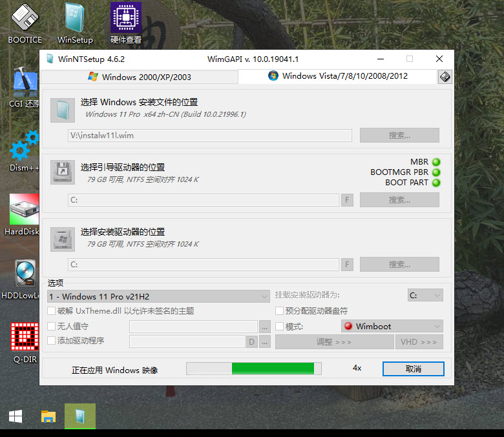
Task: Click the boot drive C: path field
Action: tap(203, 200)
